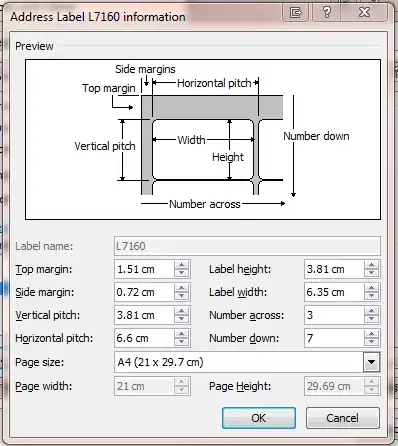Click the Number across label beside the field
This screenshot has width=398, height=446.
pos(246,315)
